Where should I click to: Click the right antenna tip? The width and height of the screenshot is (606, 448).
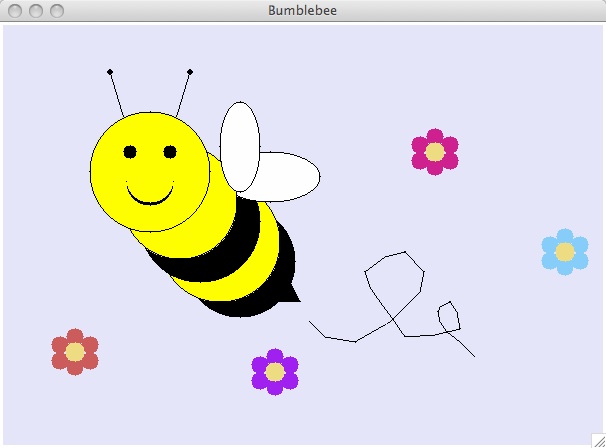[190, 72]
